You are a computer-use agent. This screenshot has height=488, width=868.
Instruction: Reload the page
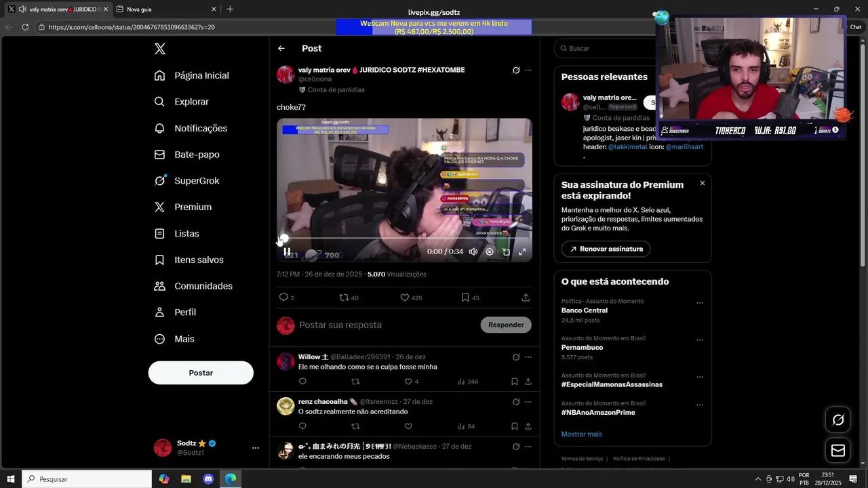[x=25, y=27]
